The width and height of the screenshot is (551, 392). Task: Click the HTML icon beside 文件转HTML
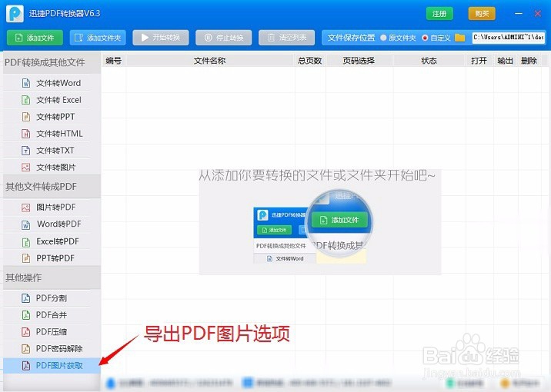tap(26, 134)
